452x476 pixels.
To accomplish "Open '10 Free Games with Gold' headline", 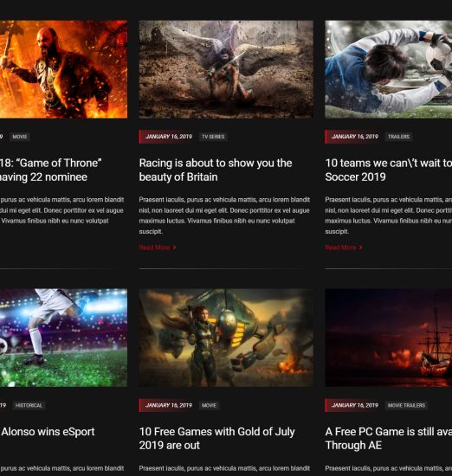I will pos(216,439).
